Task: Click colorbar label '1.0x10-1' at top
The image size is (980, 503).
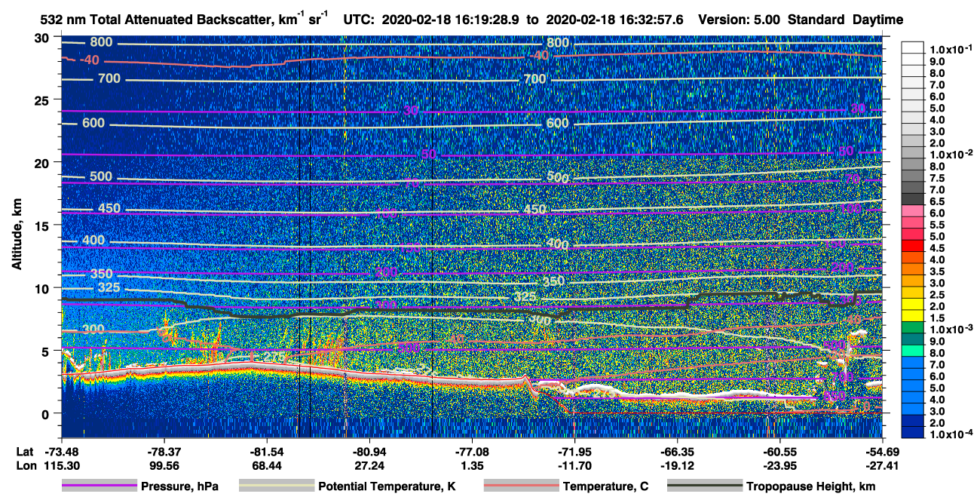Action: pyautogui.click(x=952, y=49)
